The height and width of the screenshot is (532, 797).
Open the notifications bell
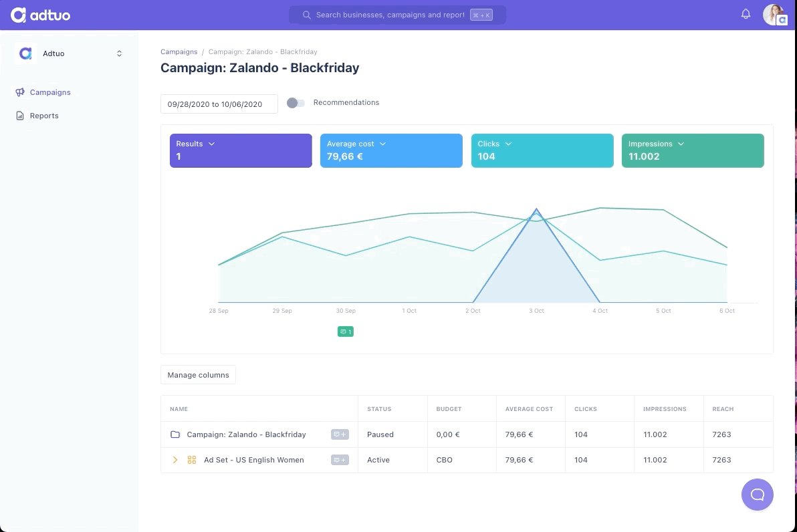pyautogui.click(x=746, y=14)
